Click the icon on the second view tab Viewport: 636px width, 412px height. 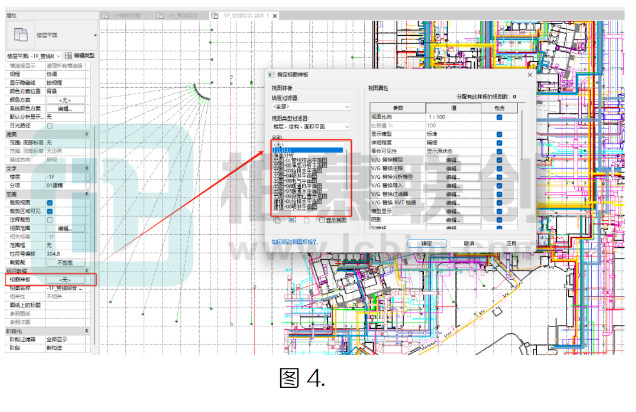pyautogui.click(x=160, y=15)
